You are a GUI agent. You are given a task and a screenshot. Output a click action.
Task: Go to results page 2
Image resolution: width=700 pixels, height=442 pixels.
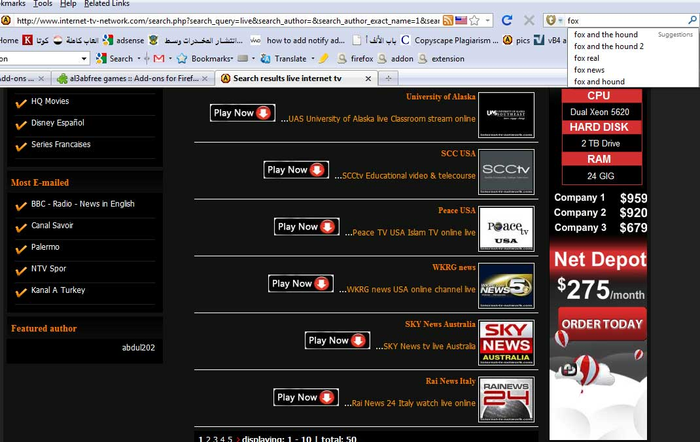208,438
